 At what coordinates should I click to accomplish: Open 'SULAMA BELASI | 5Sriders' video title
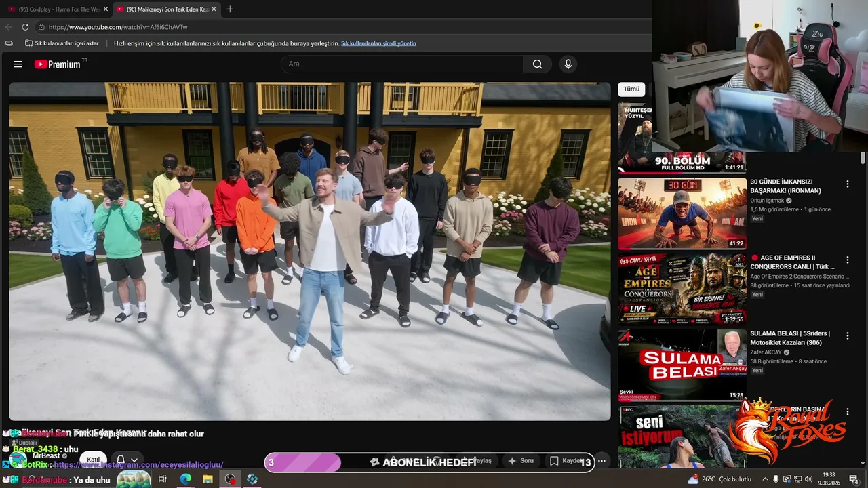[x=790, y=338]
